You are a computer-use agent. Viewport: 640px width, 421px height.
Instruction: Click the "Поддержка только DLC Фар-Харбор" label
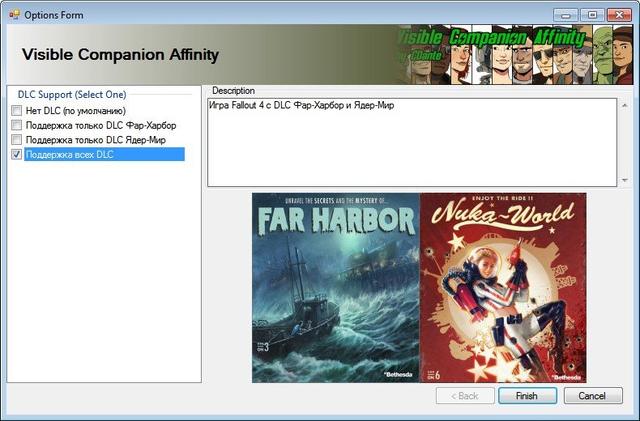tap(101, 125)
